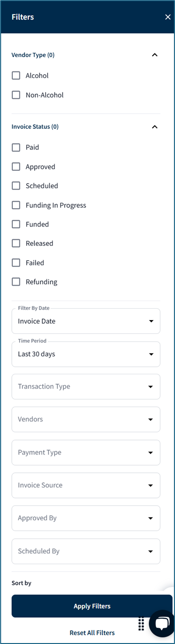Open the chat bubble widget
The width and height of the screenshot is (175, 644).
162,624
